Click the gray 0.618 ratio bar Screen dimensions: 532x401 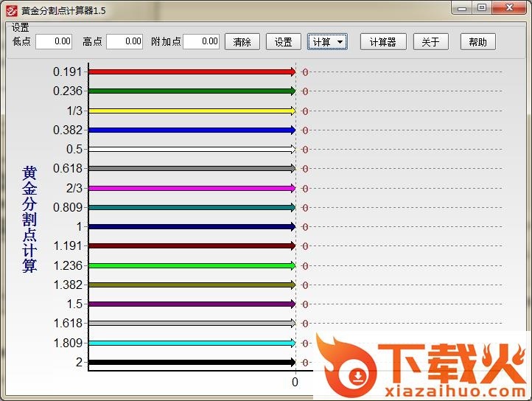click(192, 168)
